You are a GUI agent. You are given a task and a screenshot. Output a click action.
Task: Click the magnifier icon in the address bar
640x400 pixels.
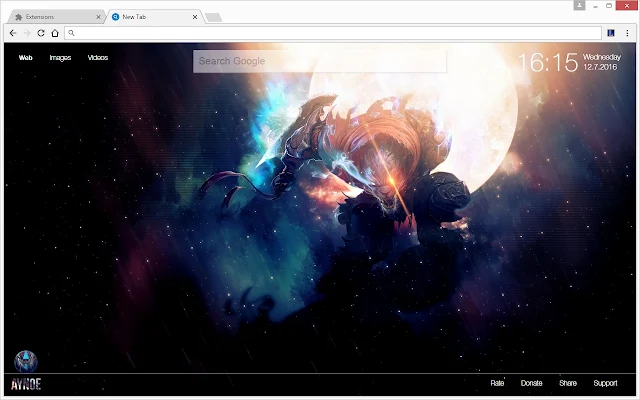71,33
